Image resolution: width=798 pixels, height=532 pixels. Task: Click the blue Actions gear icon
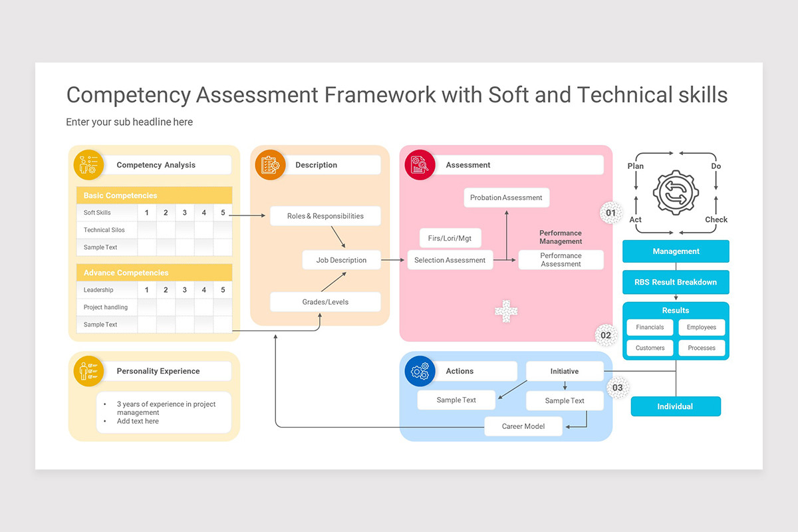pos(420,371)
